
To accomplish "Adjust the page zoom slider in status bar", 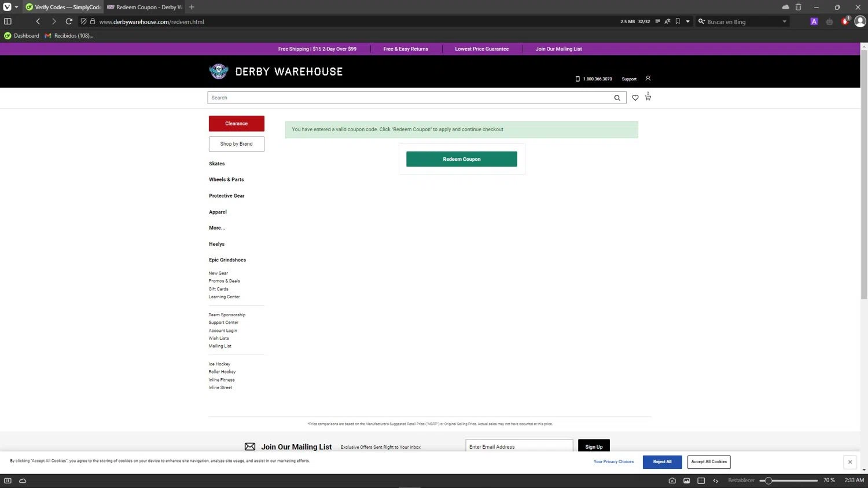I will (x=789, y=480).
